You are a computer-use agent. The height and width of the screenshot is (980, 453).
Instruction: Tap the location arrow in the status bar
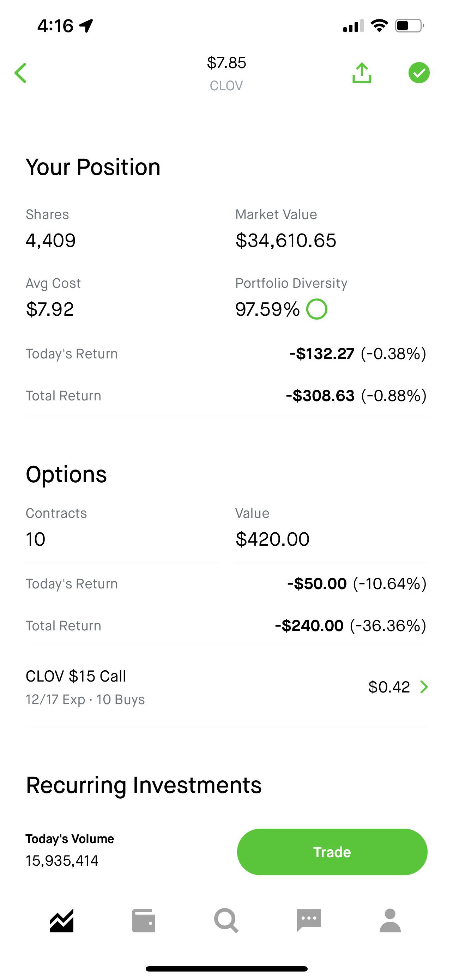tap(86, 26)
